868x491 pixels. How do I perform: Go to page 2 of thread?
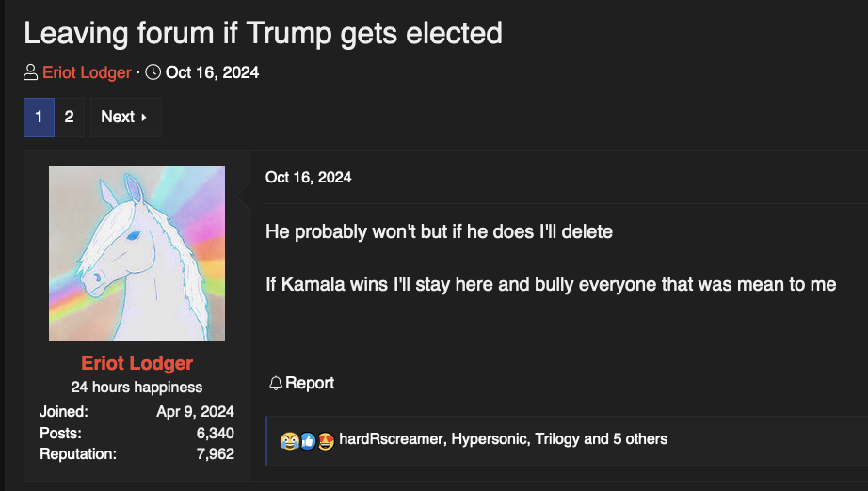pos(69,118)
